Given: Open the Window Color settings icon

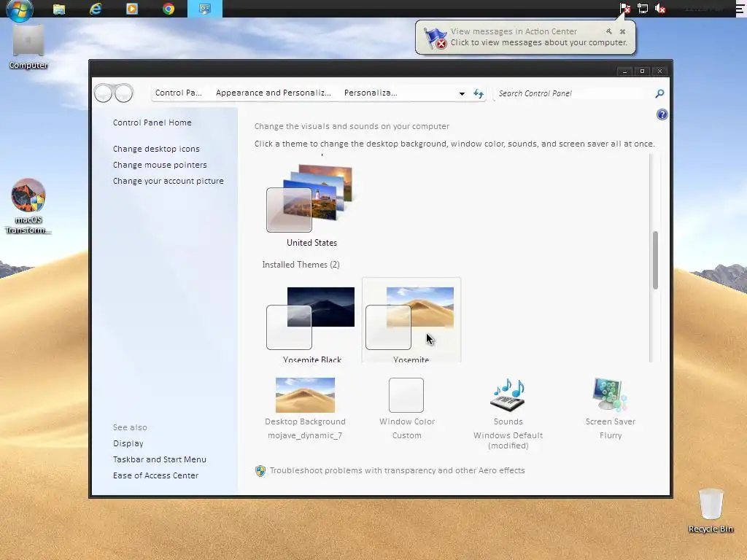Looking at the screenshot, I should click(x=406, y=394).
